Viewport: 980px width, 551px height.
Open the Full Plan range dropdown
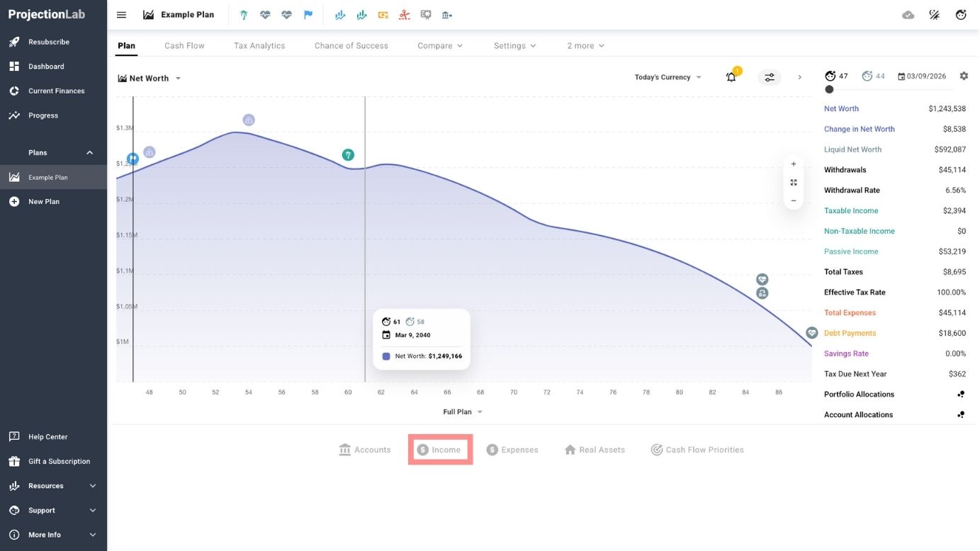click(x=462, y=412)
